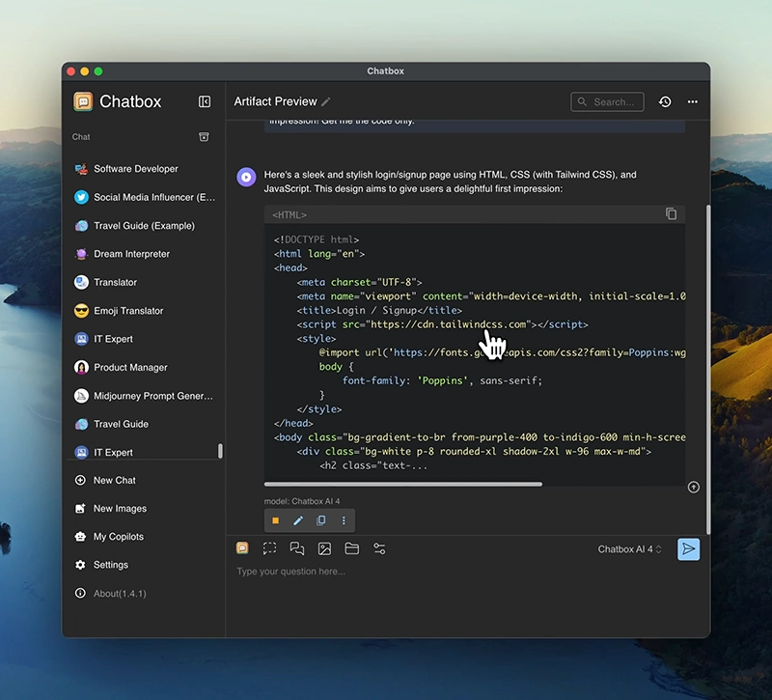Focus the Search field in the header
The height and width of the screenshot is (700, 772).
click(x=607, y=102)
